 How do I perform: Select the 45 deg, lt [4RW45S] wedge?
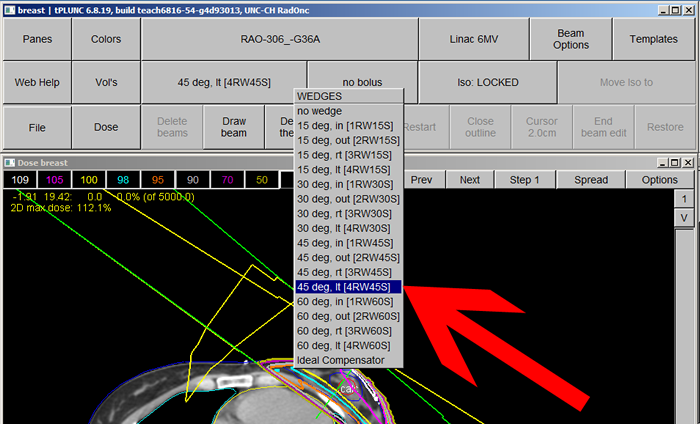click(348, 287)
